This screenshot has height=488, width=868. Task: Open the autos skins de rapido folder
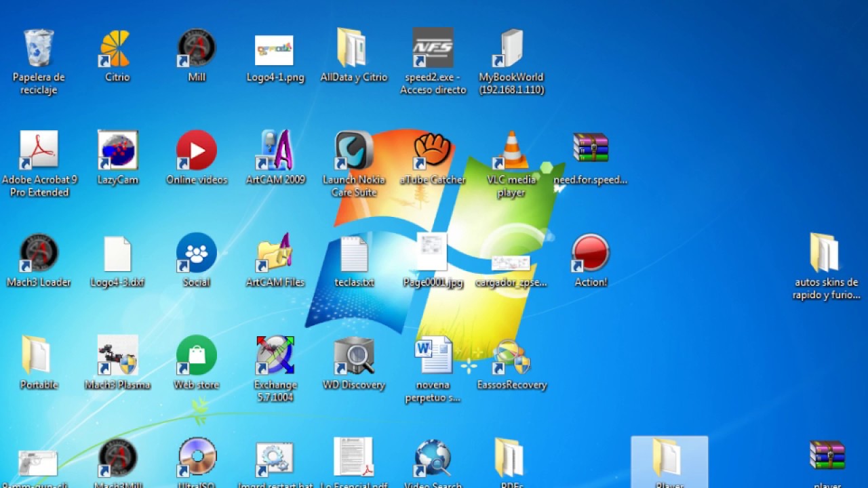click(x=825, y=253)
